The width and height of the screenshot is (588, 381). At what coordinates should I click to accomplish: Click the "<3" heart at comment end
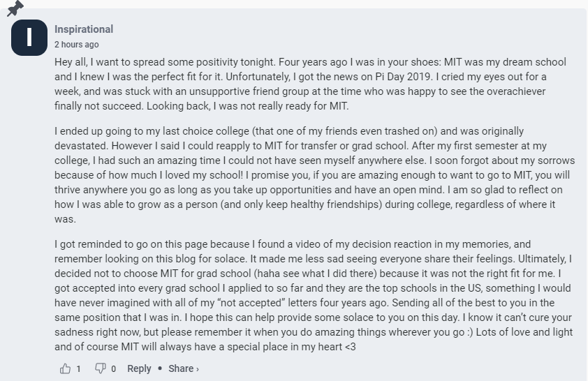(x=351, y=347)
